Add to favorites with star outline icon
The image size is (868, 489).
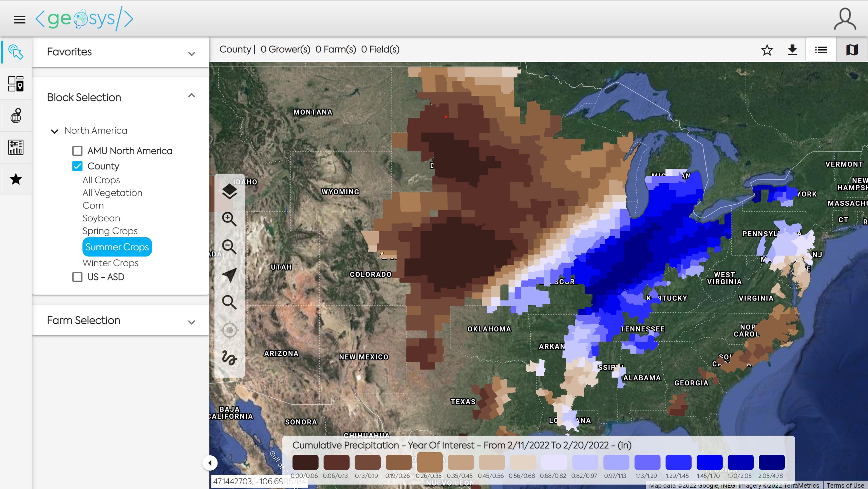[x=767, y=50]
